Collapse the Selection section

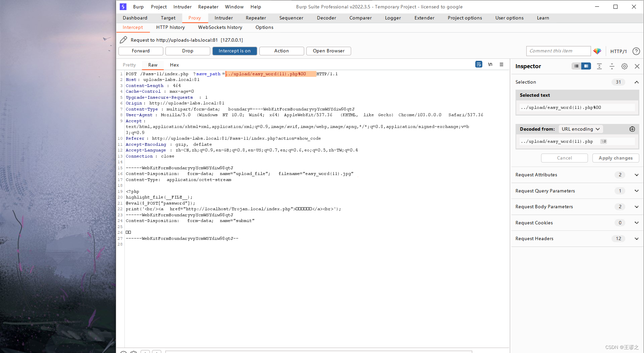(x=636, y=82)
